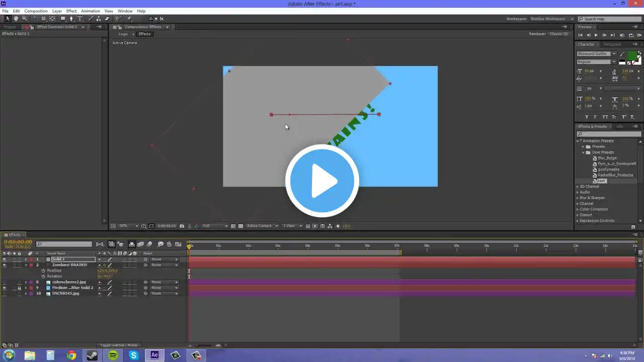Image resolution: width=644 pixels, height=362 pixels.
Task: Toggle loop option in Preview panel
Action: point(631,35)
